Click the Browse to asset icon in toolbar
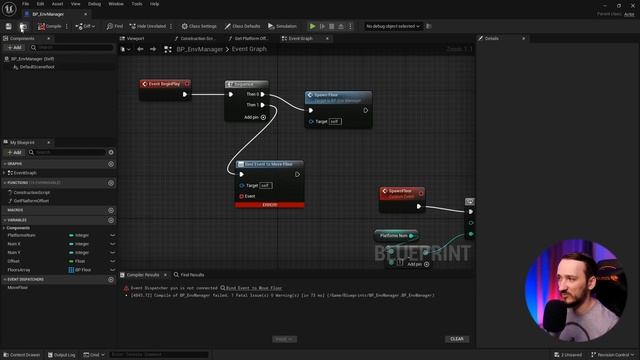Viewport: 640px width, 360px height. pyautogui.click(x=23, y=26)
